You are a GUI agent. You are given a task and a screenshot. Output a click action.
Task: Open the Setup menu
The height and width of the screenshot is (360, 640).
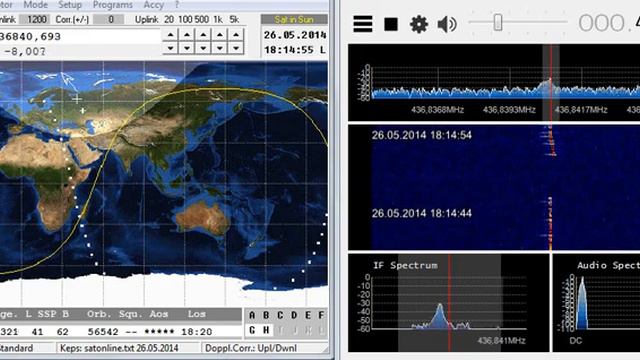70,5
